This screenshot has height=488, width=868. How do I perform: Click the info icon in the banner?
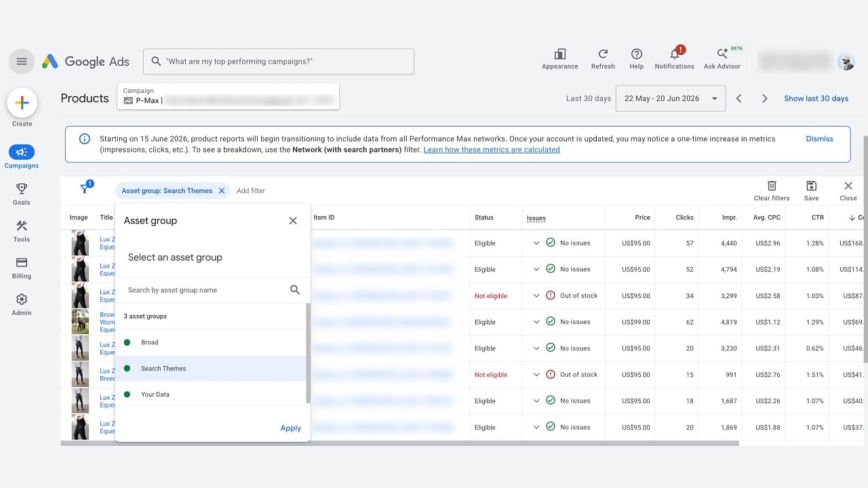tap(85, 139)
